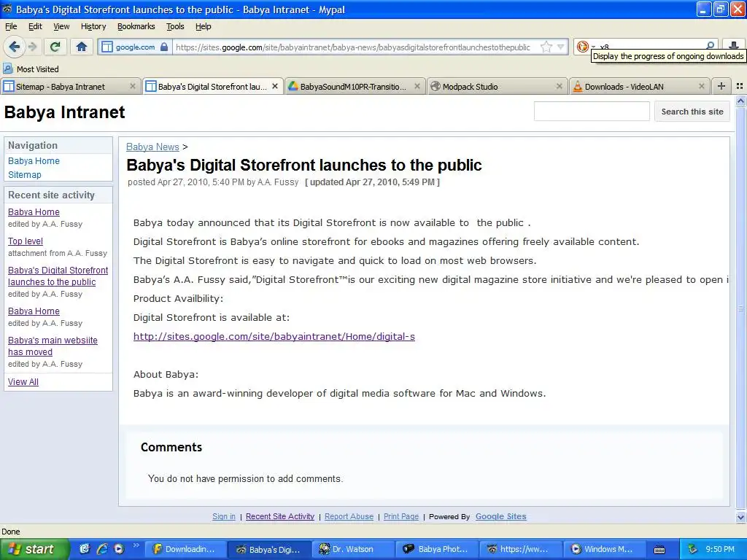Switch to Downloadin... taskbar window
The height and width of the screenshot is (560, 747).
185,549
